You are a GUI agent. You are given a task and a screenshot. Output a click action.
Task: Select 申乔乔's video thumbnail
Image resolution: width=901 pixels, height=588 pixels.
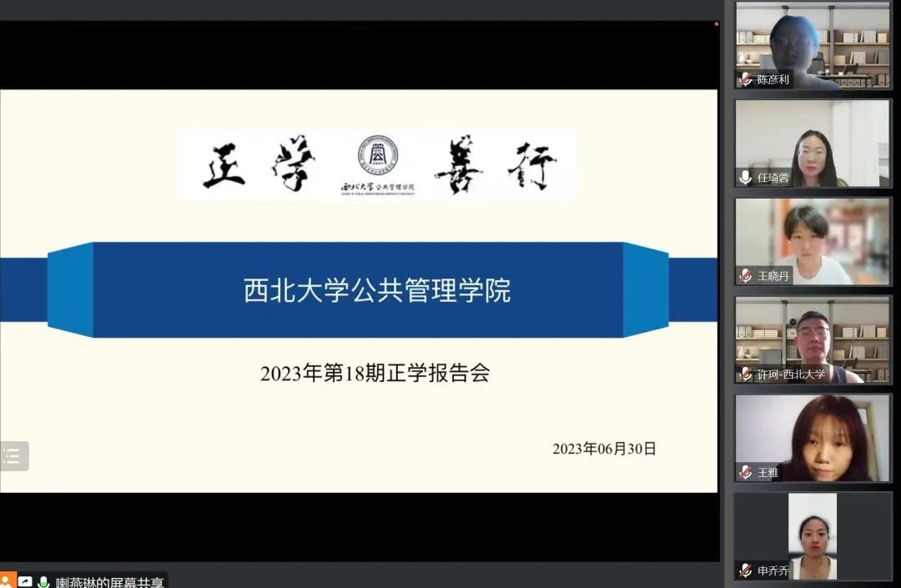812,535
